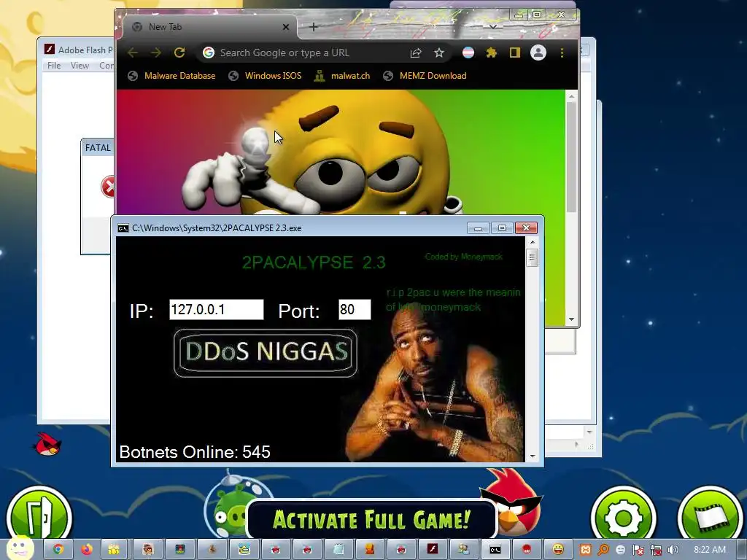Open the green gear settings button
The image size is (747, 560).
click(623, 517)
